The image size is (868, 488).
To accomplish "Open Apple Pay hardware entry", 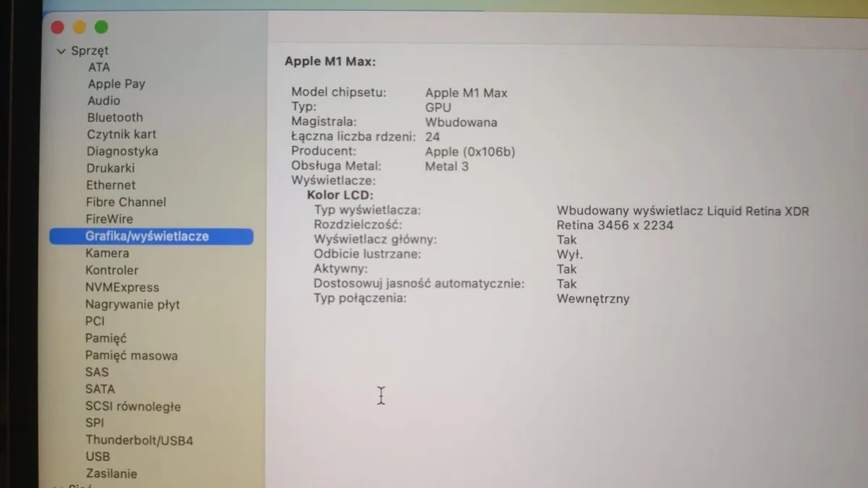I will (116, 84).
